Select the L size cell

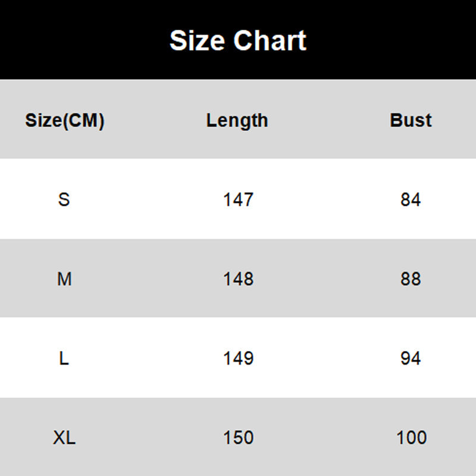click(x=64, y=358)
